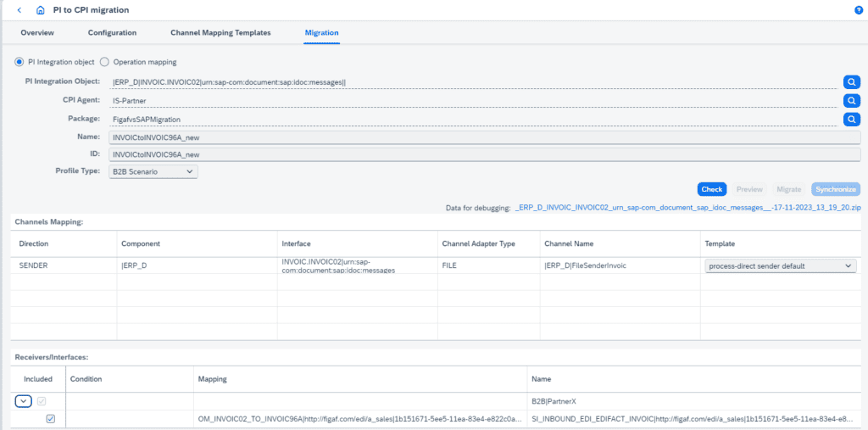Screen dimensions: 868x430
Task: Switch to the Overview tab
Action: click(x=37, y=33)
